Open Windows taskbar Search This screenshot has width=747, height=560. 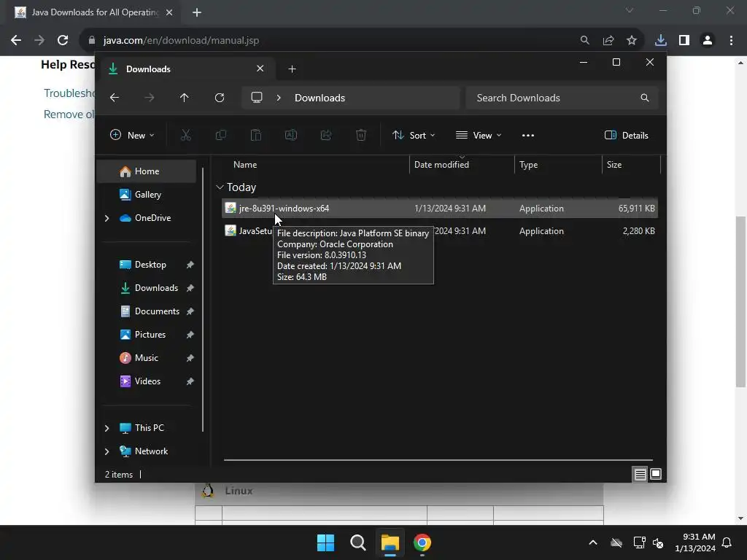358,542
